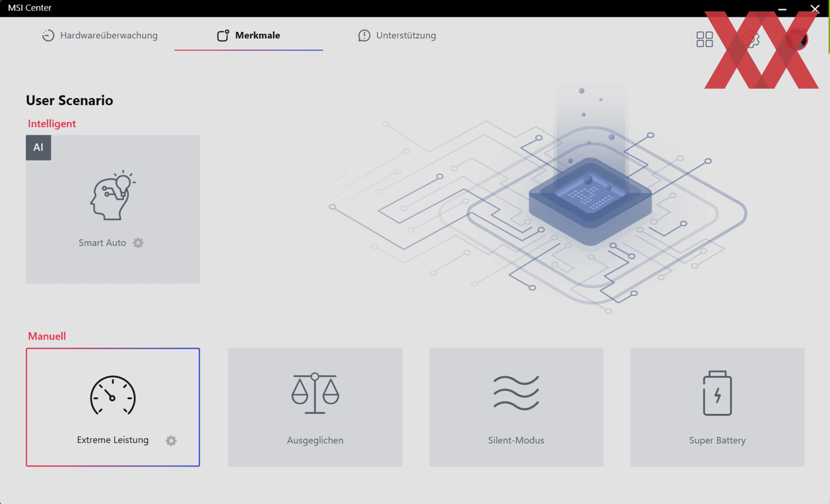Click the Unterstützung speech bubble icon

364,35
